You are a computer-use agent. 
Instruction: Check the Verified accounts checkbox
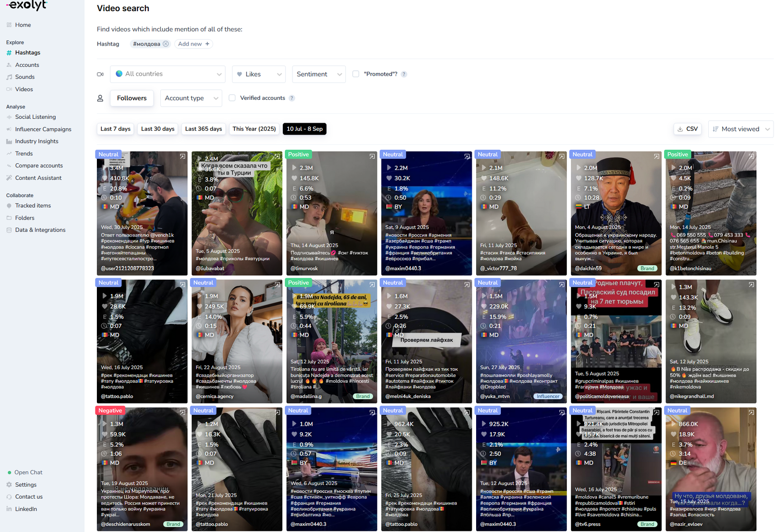pos(232,98)
